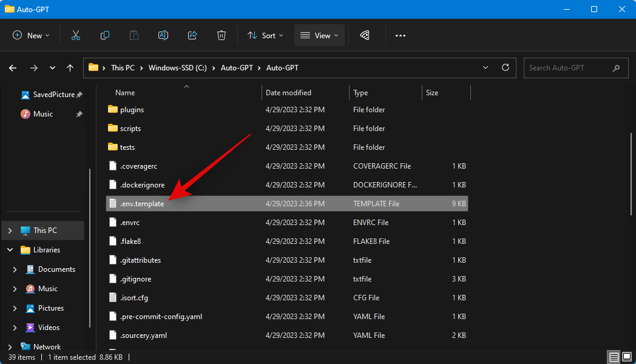The image size is (636, 364).
Task: Expand the Documents library node
Action: 15,269
